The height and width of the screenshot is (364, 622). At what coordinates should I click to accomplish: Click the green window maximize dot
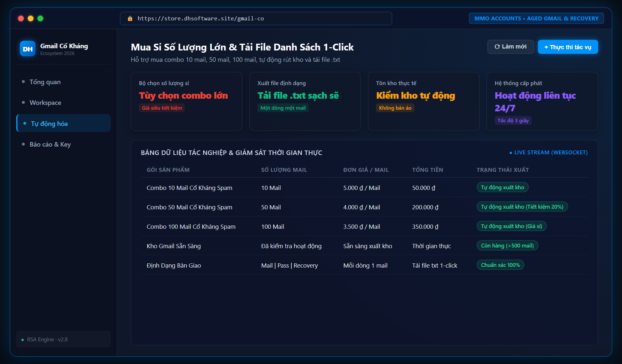pyautogui.click(x=40, y=18)
